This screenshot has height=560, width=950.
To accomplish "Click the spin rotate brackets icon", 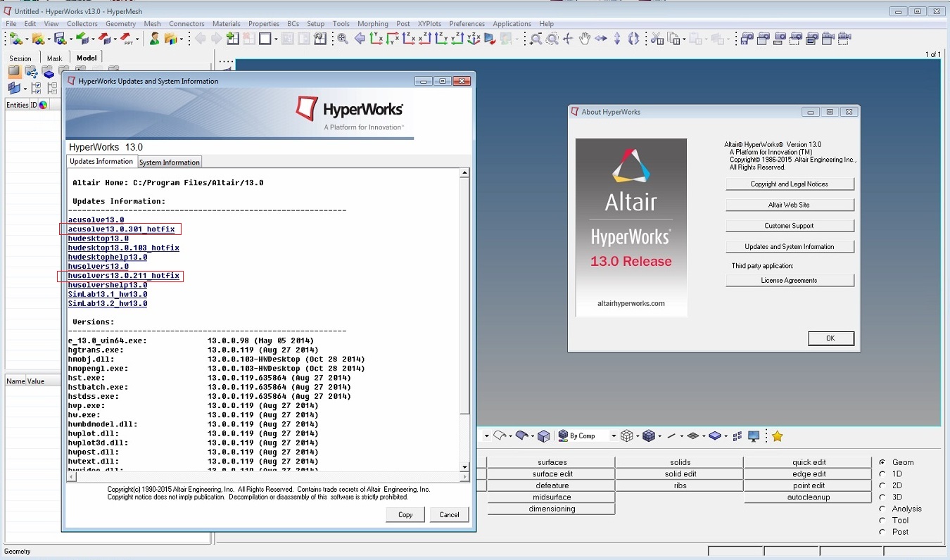I will coord(633,39).
